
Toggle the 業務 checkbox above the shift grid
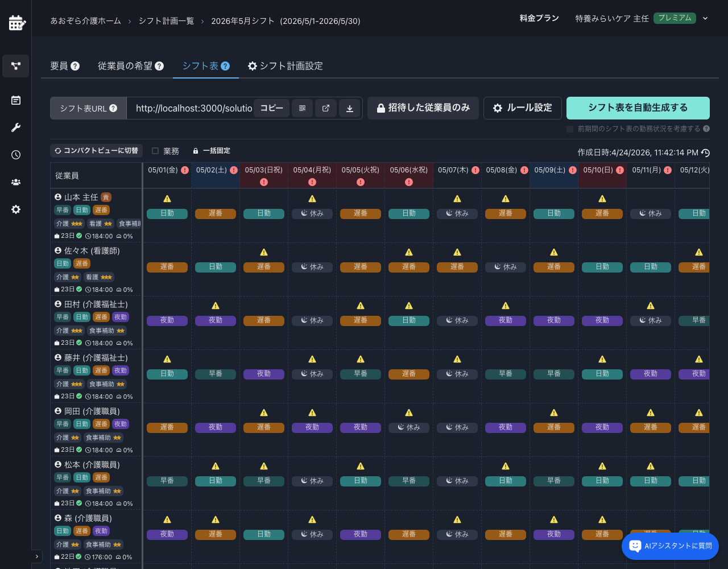click(x=155, y=150)
